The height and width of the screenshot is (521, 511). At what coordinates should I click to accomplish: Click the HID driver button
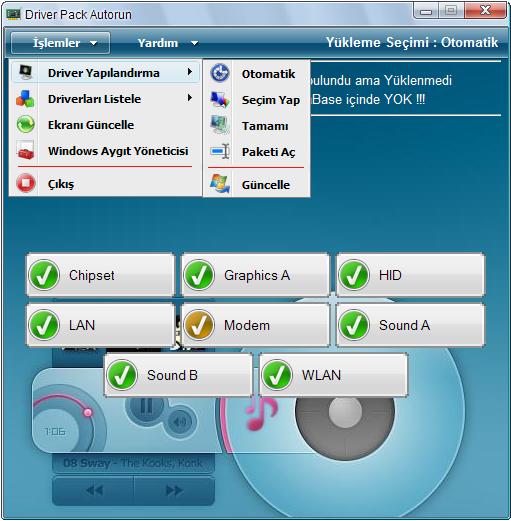pos(410,275)
